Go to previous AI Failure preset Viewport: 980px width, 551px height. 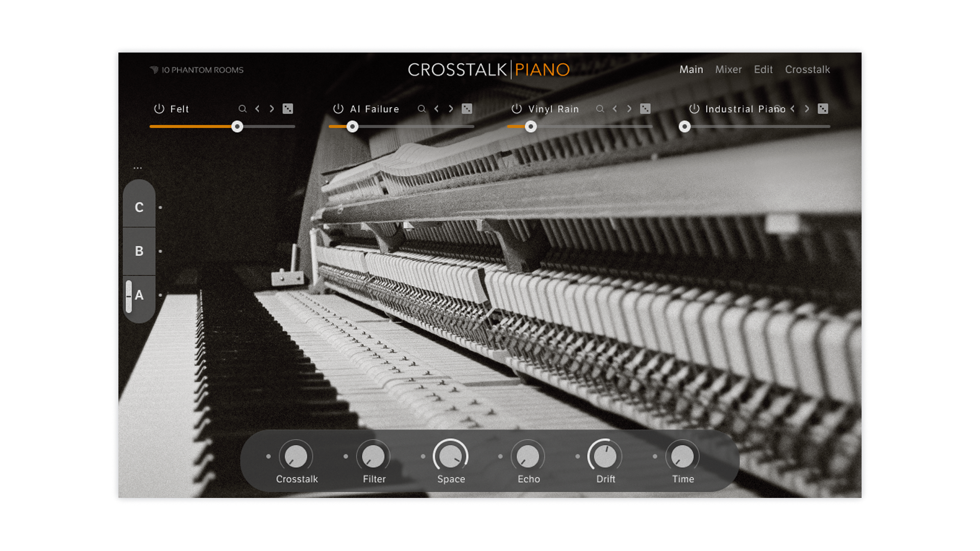(x=436, y=109)
